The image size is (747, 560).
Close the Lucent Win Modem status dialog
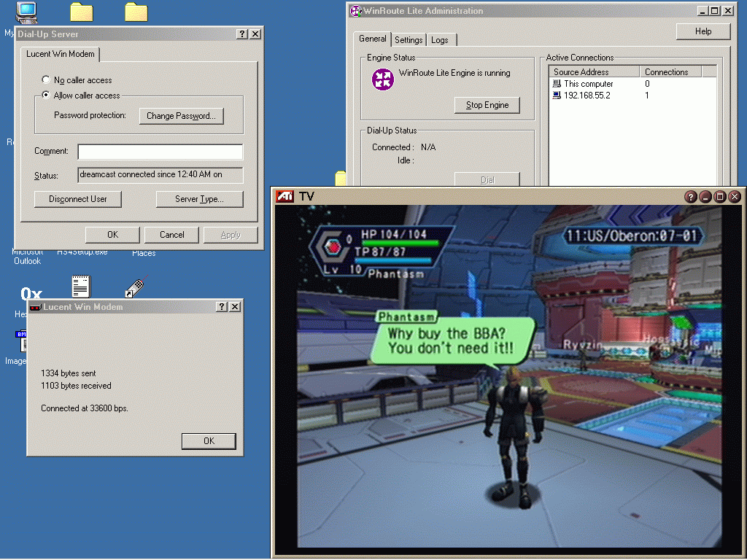[x=235, y=307]
